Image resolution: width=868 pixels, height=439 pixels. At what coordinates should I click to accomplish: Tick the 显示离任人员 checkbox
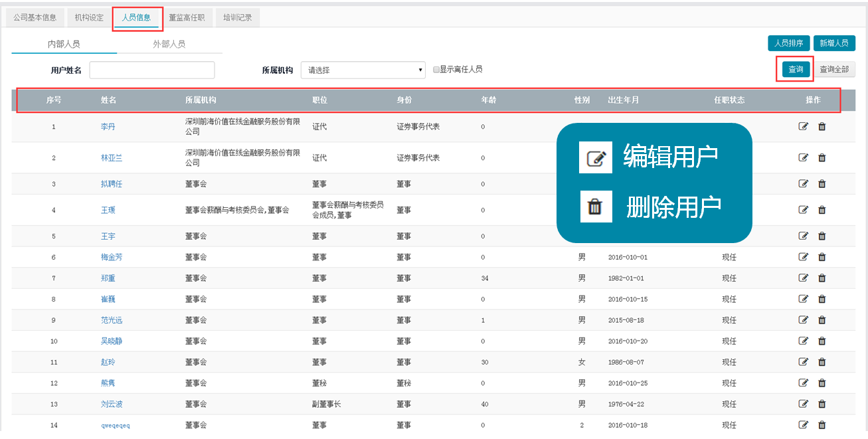pyautogui.click(x=436, y=69)
